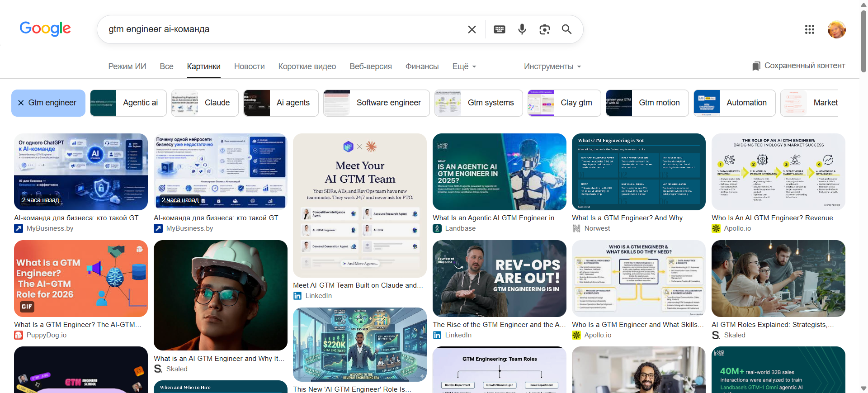Click the Norwest source favicon

coord(576,228)
